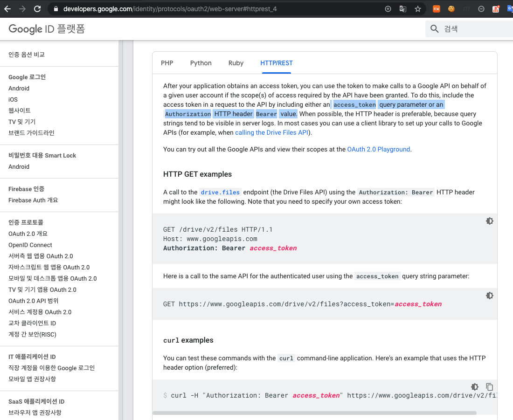Open 브라우저 앱 권장사항
Screen dimensions: 513x420
tap(35, 413)
